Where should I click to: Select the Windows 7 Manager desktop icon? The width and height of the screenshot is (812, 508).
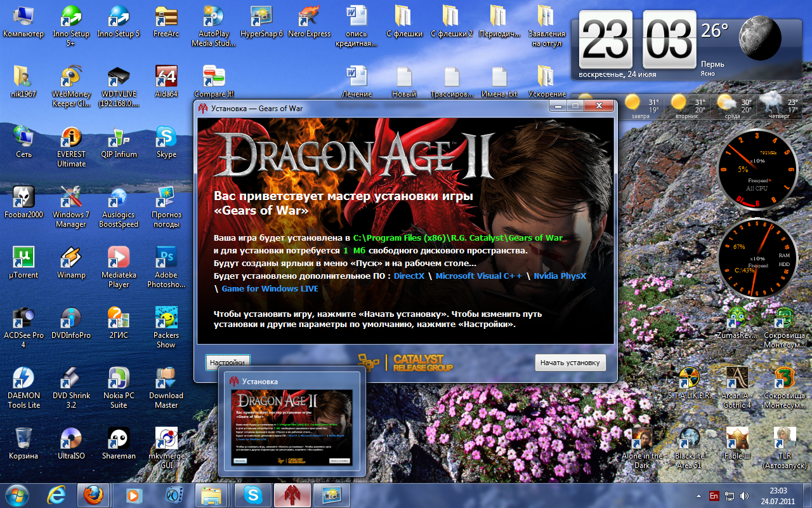coord(71,206)
